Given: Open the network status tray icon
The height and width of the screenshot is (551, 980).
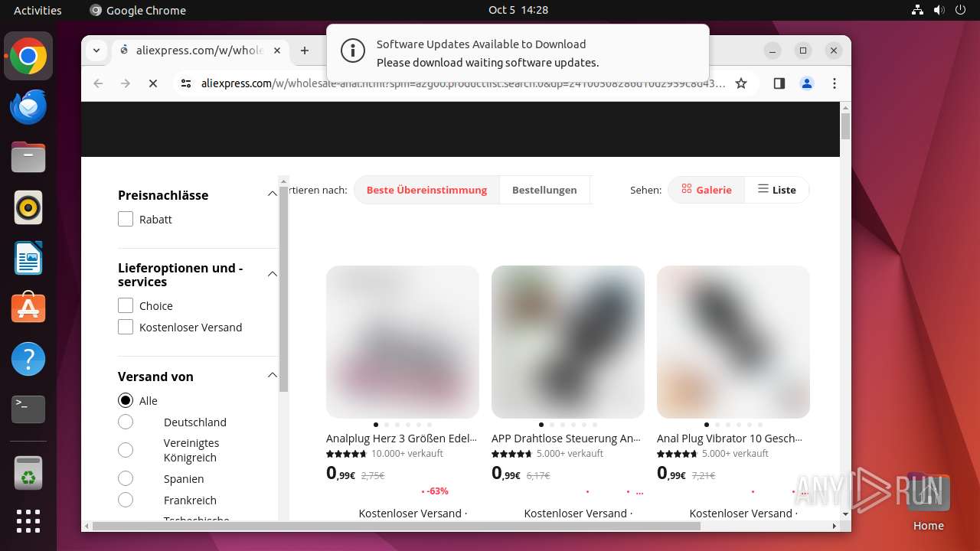Looking at the screenshot, I should click(x=918, y=10).
